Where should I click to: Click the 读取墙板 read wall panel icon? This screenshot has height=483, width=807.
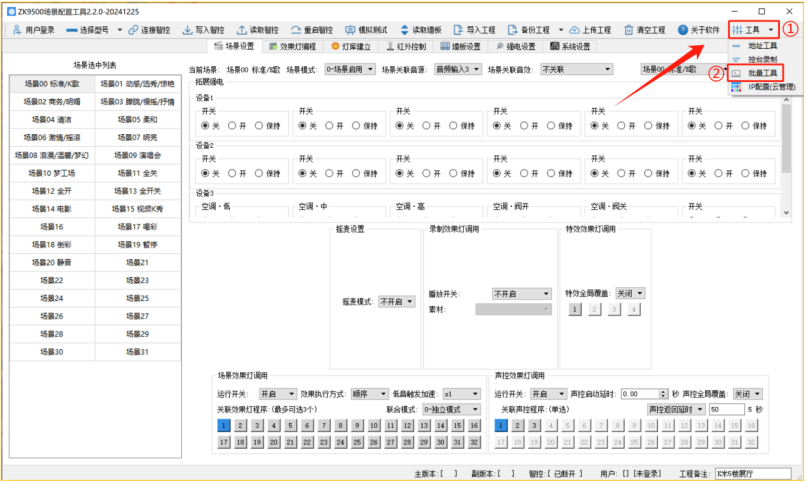coord(404,30)
